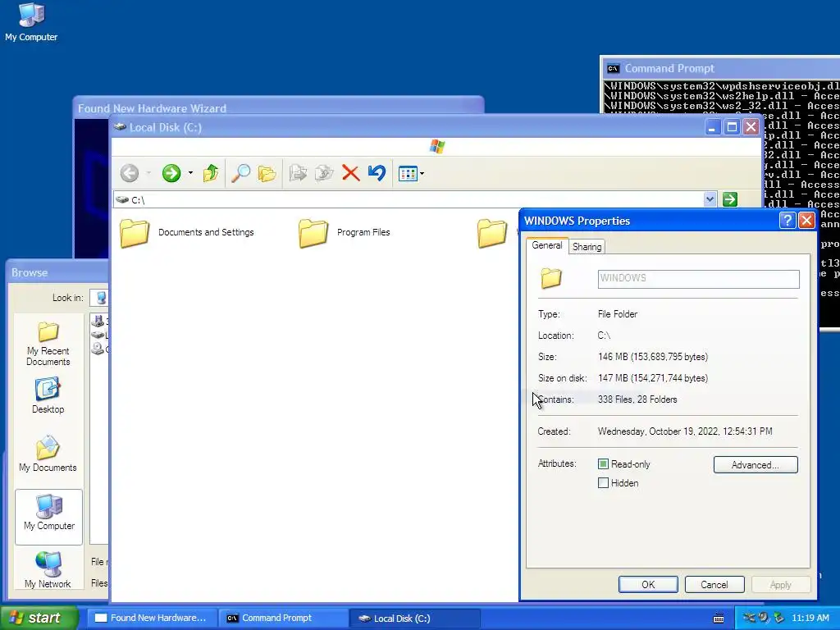
Task: Click Cancel in WINDOWS Properties
Action: click(x=714, y=584)
